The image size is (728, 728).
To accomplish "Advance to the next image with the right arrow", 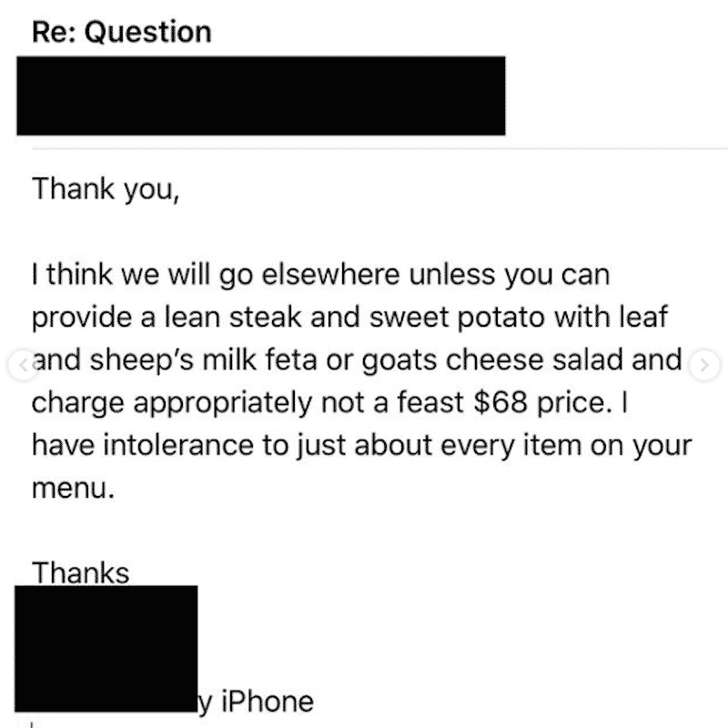I will pyautogui.click(x=704, y=366).
